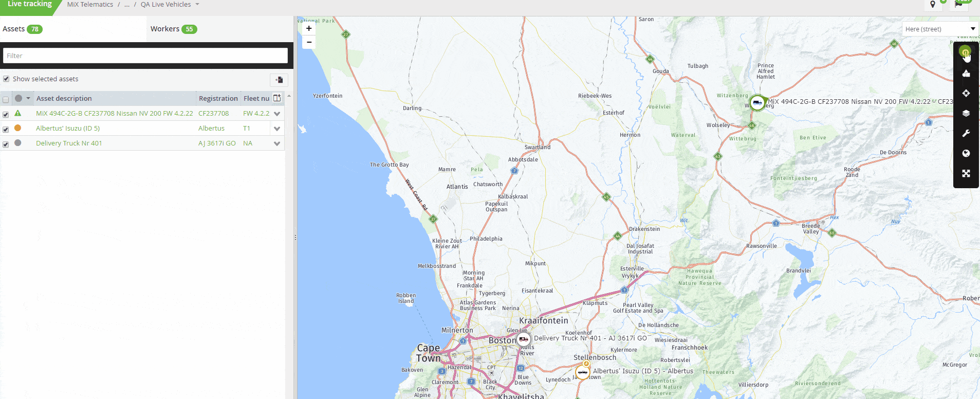
Task: Click registration CF237708 in the table
Action: (x=214, y=113)
